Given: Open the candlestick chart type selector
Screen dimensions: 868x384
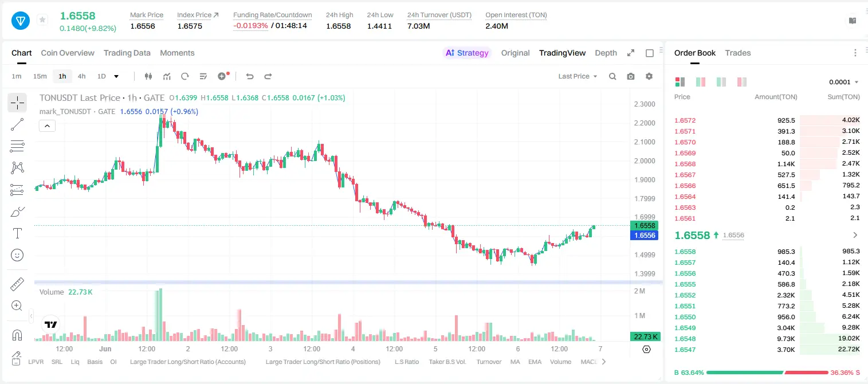Looking at the screenshot, I should [x=148, y=76].
